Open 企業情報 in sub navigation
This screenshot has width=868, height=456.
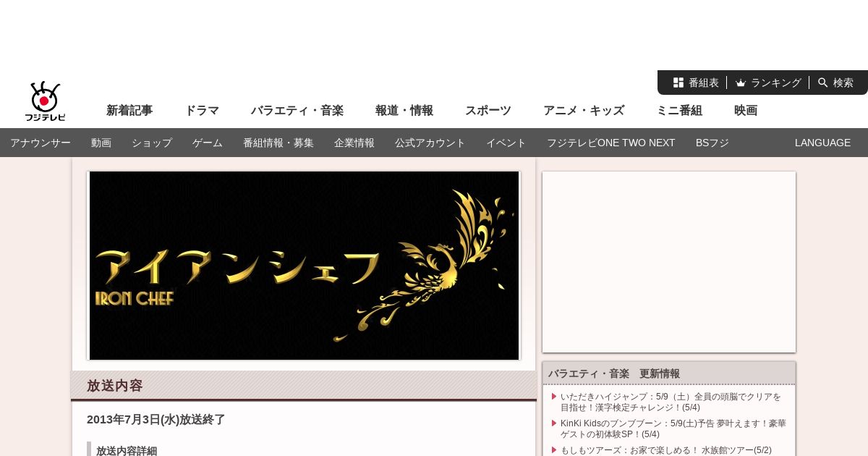[354, 143]
